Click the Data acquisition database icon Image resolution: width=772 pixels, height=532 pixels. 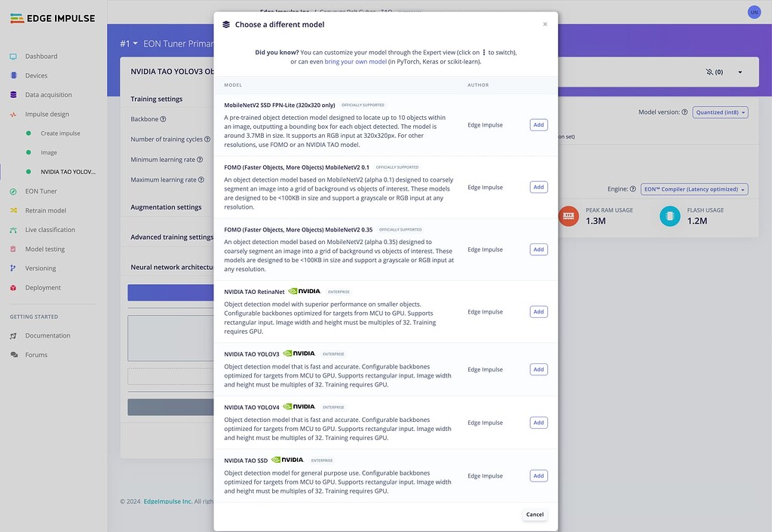(x=14, y=95)
